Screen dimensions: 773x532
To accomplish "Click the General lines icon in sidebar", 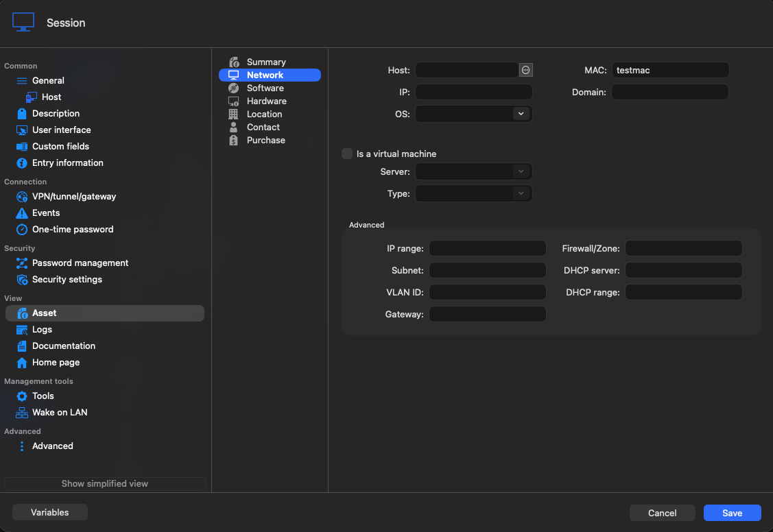I will (22, 81).
